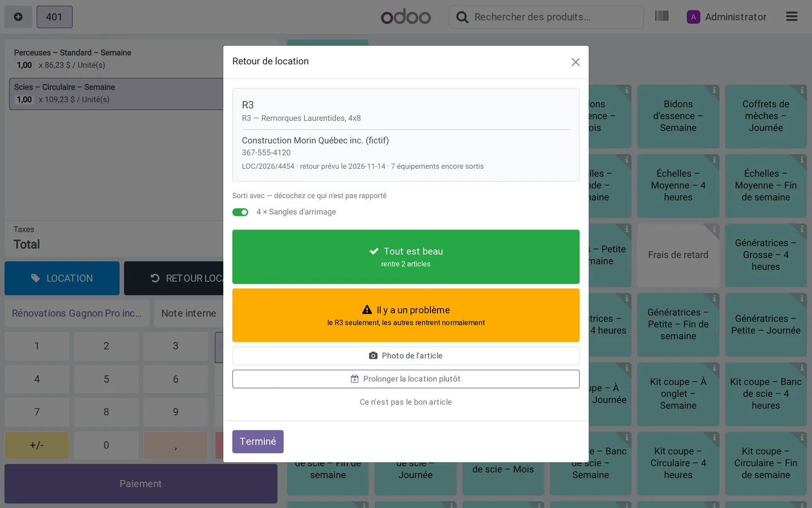The height and width of the screenshot is (508, 812).
Task: Show info for Frais de retard
Action: click(x=714, y=230)
